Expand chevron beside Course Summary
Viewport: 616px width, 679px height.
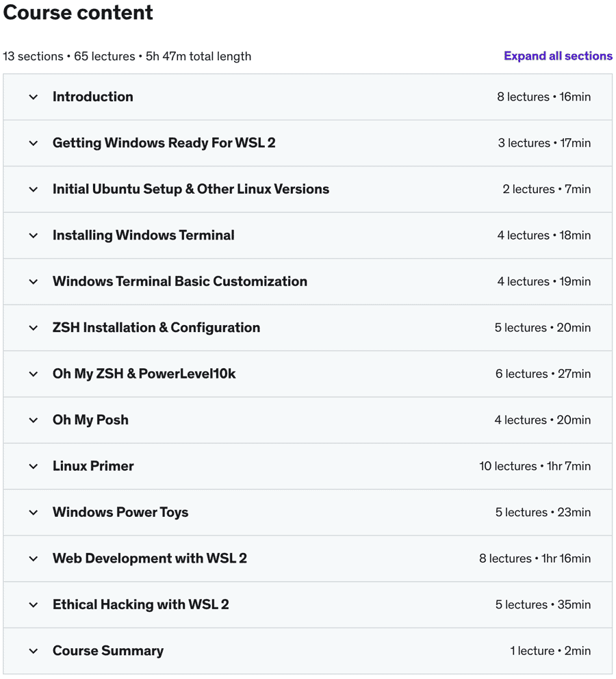(34, 651)
